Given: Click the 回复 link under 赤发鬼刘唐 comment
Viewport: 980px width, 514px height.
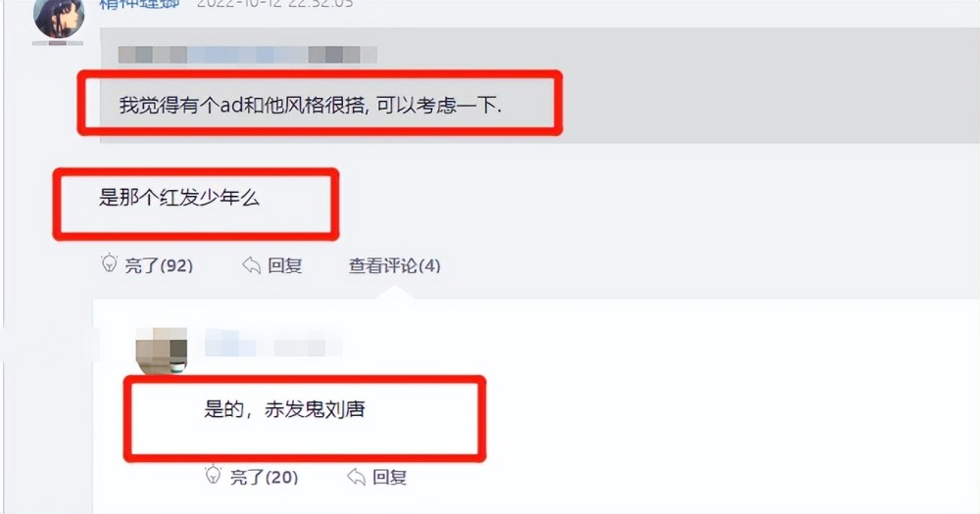Looking at the screenshot, I should 390,477.
